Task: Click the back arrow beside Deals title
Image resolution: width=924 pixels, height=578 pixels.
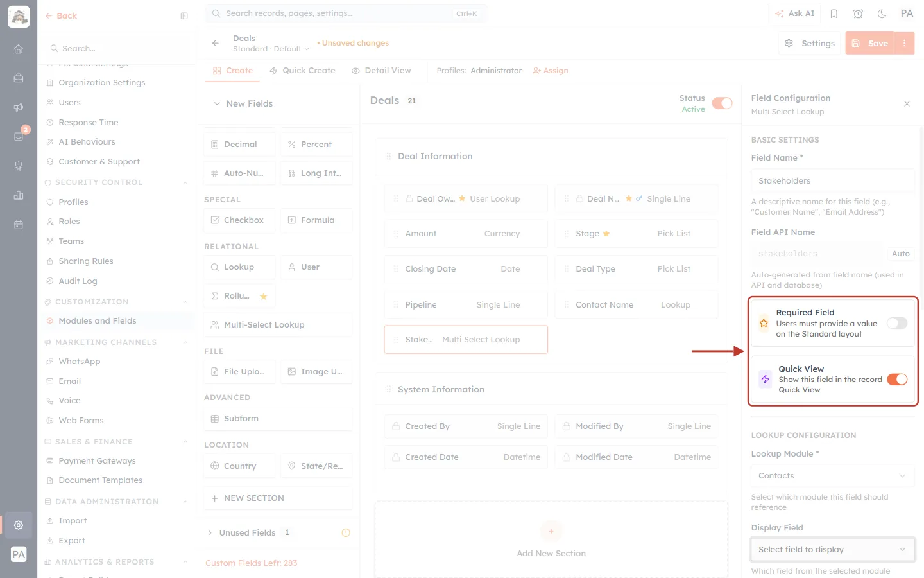Action: pos(216,43)
